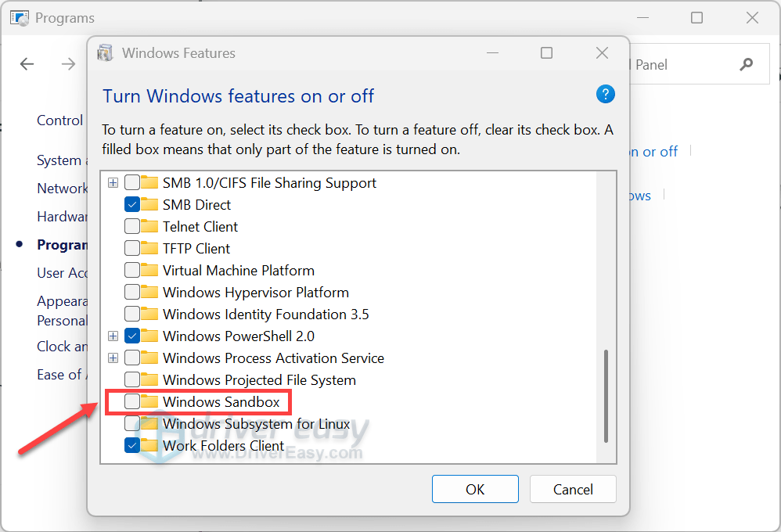This screenshot has width=781, height=532.
Task: Open Hardware category in Control Panel sidebar
Action: tap(62, 217)
